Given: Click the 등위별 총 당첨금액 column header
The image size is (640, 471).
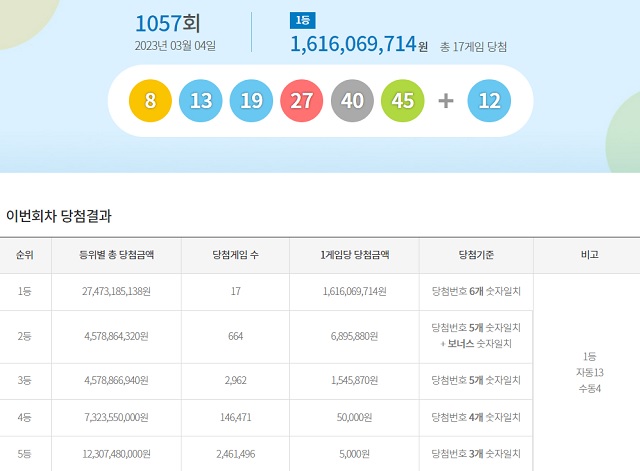Looking at the screenshot, I should [x=116, y=255].
